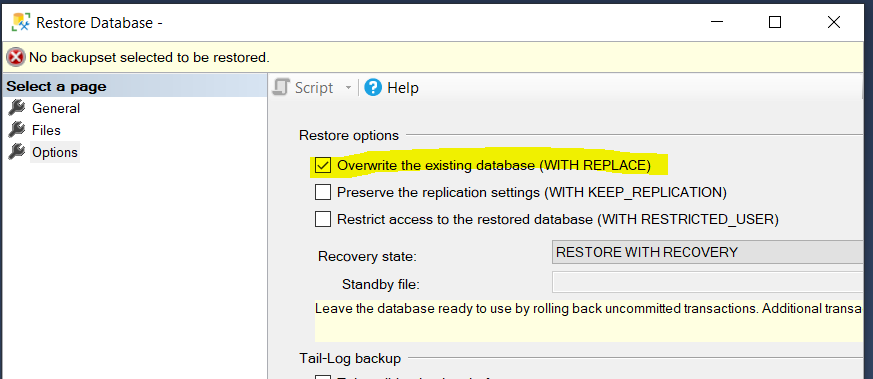Image resolution: width=873 pixels, height=379 pixels.
Task: Check Restrict access to the restored database
Action: coord(323,219)
